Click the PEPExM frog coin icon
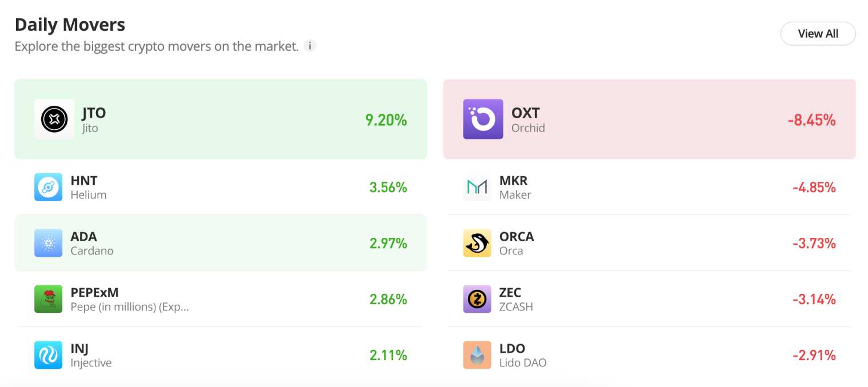868x387 pixels. (49, 299)
